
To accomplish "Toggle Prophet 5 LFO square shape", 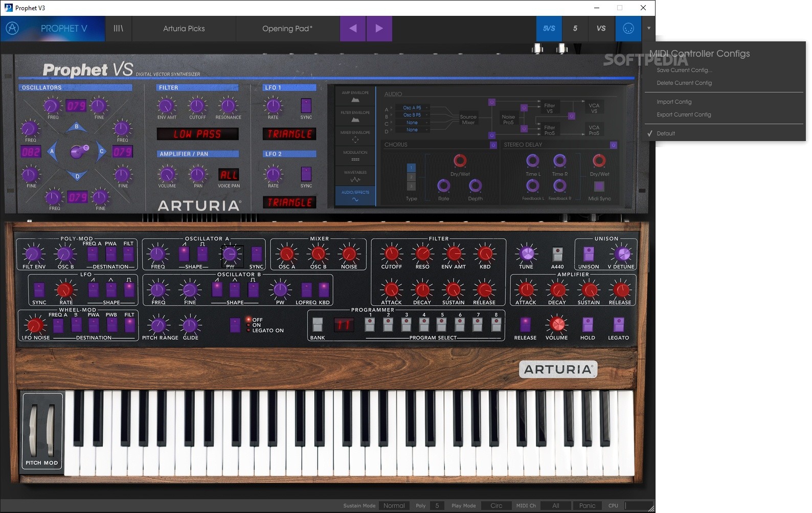I will tap(129, 290).
